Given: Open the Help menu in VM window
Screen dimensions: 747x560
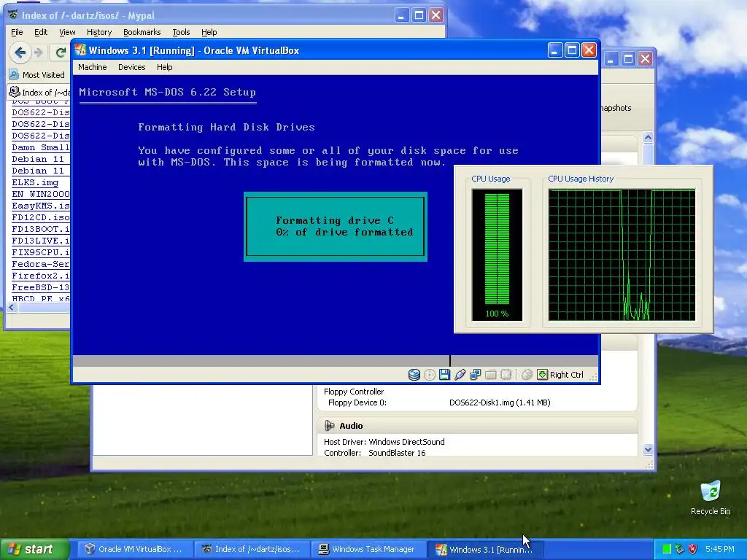Looking at the screenshot, I should tap(164, 67).
